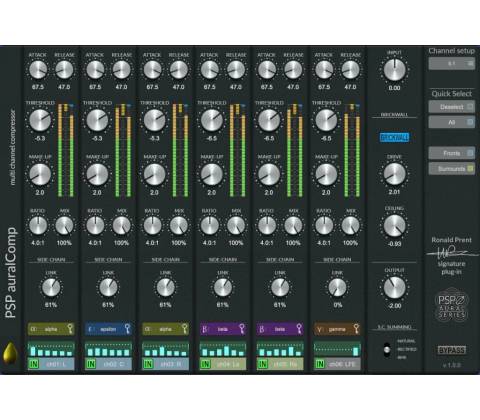Screen dimensions: 480x420
Task: Open the Channel setup 5.1 dropdown
Action: pyautogui.click(x=452, y=63)
